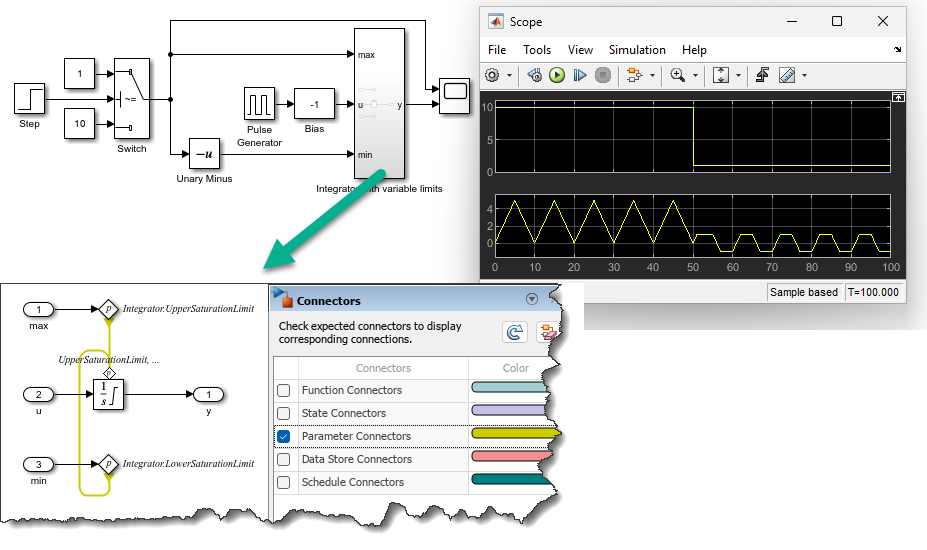Image resolution: width=927 pixels, height=550 pixels.
Task: Open dropdown arrow beside Configuration Properties gear
Action: click(x=509, y=76)
